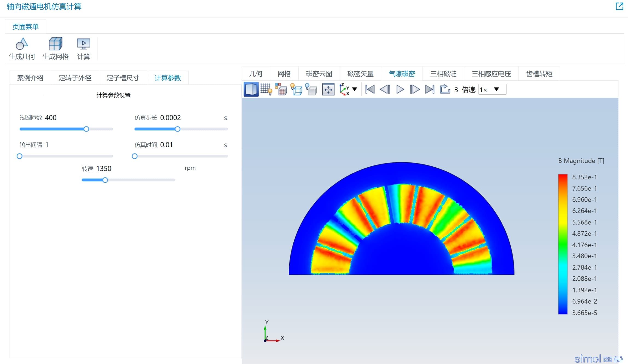Step forward one frame

point(415,89)
